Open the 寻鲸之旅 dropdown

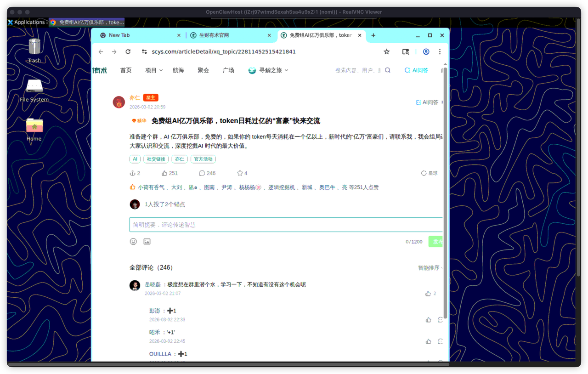(268, 70)
